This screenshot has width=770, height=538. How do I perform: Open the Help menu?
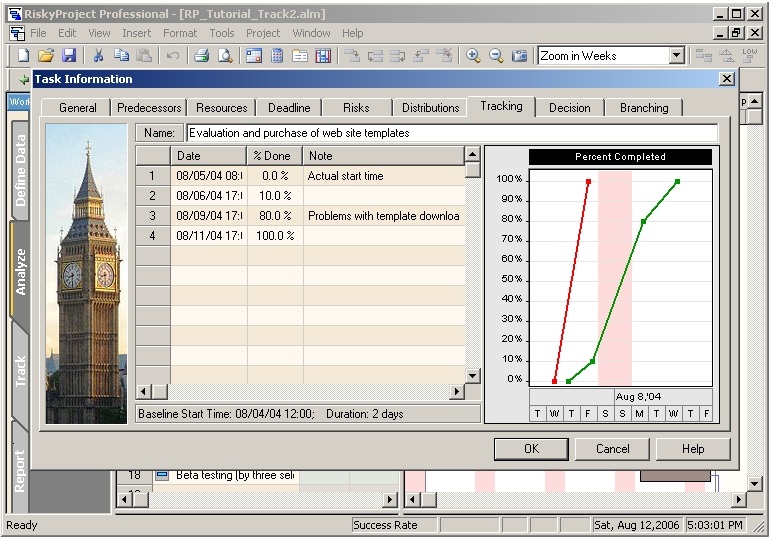click(x=353, y=33)
